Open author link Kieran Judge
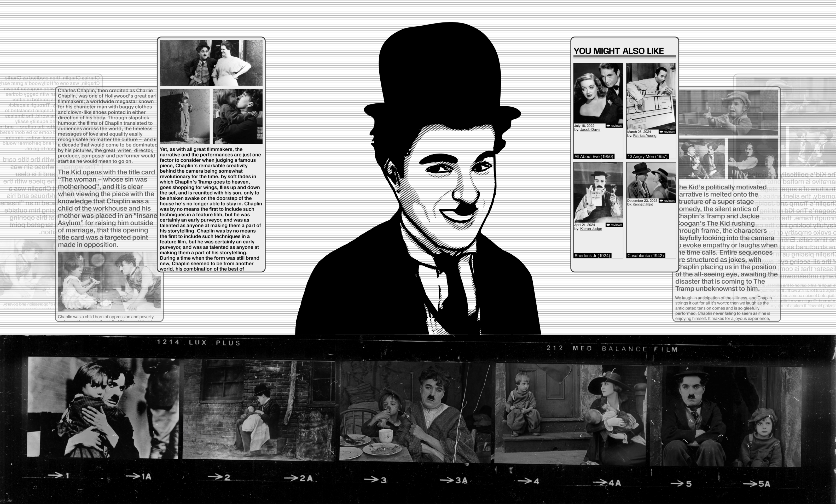836x504 pixels. pos(591,229)
